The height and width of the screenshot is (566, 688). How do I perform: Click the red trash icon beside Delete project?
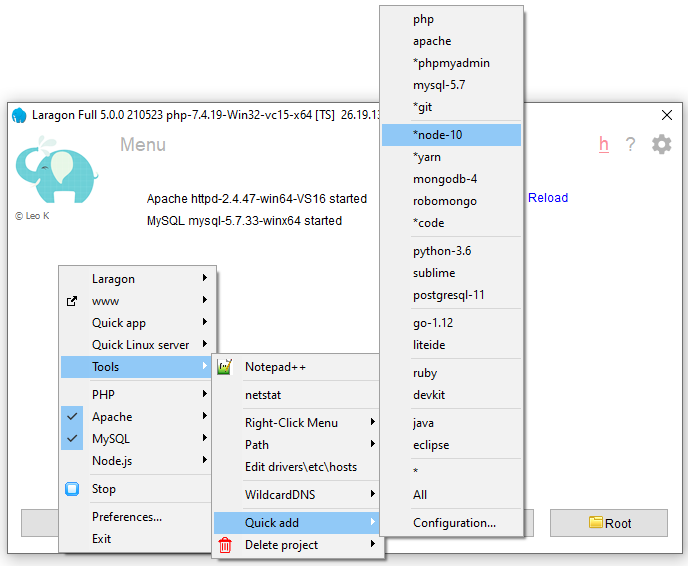coord(225,545)
